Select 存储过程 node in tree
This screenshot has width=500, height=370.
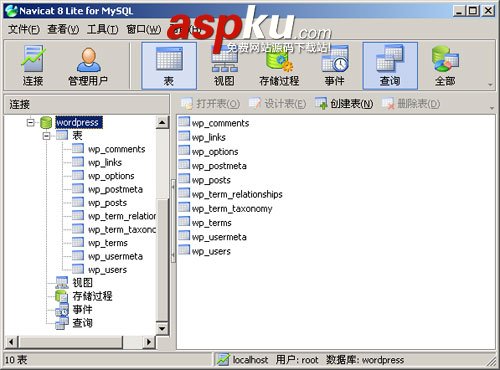[92, 296]
